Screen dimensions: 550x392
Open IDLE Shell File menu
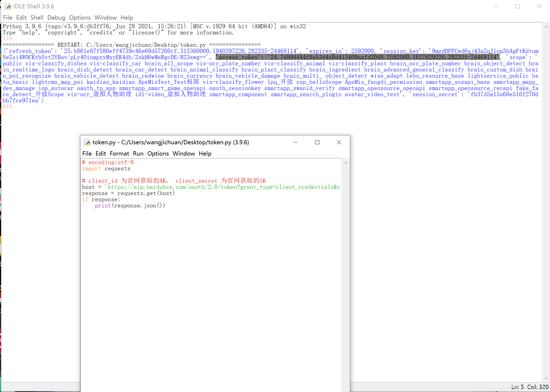8,17
